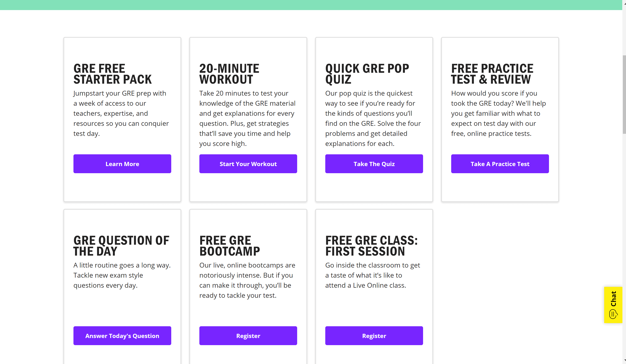Click the Learn More button

click(x=122, y=164)
